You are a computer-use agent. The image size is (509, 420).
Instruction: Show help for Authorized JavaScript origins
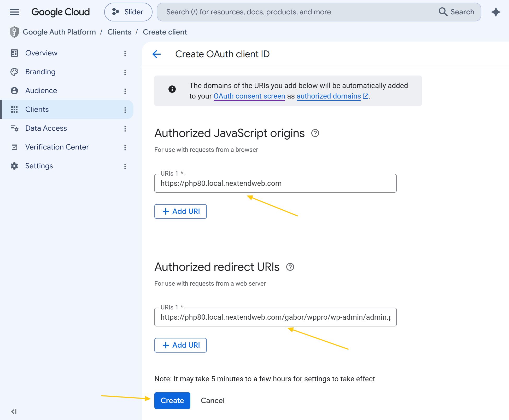[x=315, y=133]
